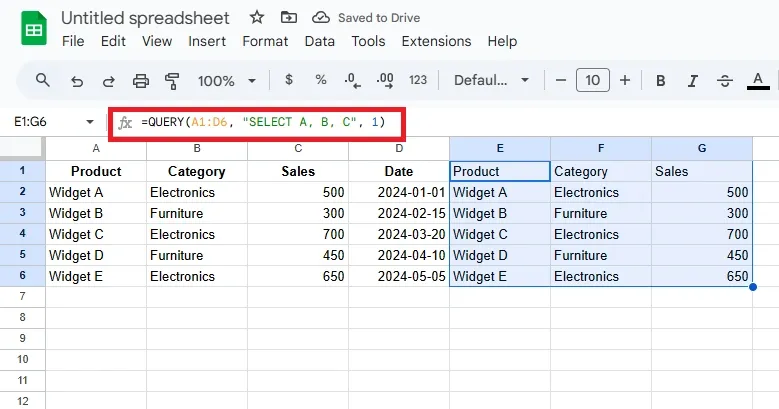Activate the paint format roller
Screen dimensions: 779x409
pyautogui.click(x=171, y=80)
